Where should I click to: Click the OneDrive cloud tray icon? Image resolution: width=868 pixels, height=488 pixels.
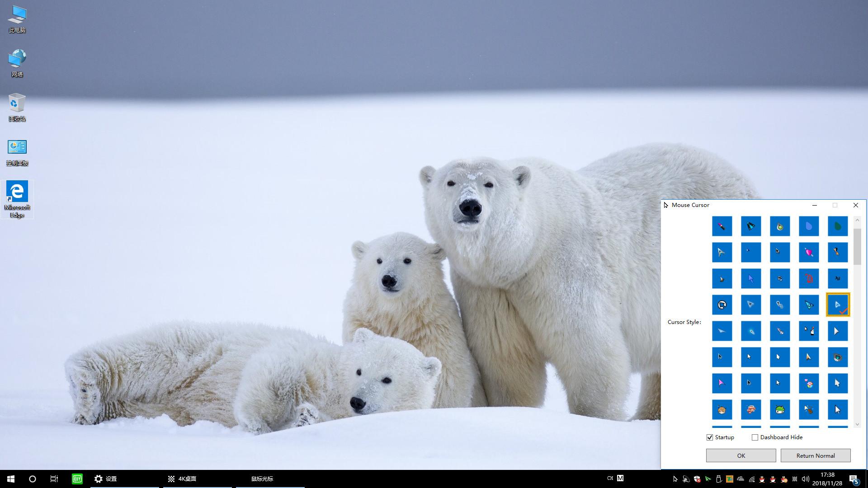pyautogui.click(x=741, y=479)
